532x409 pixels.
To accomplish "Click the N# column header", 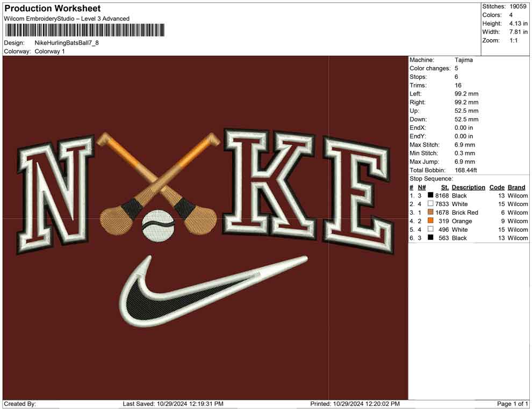I will 422,187.
